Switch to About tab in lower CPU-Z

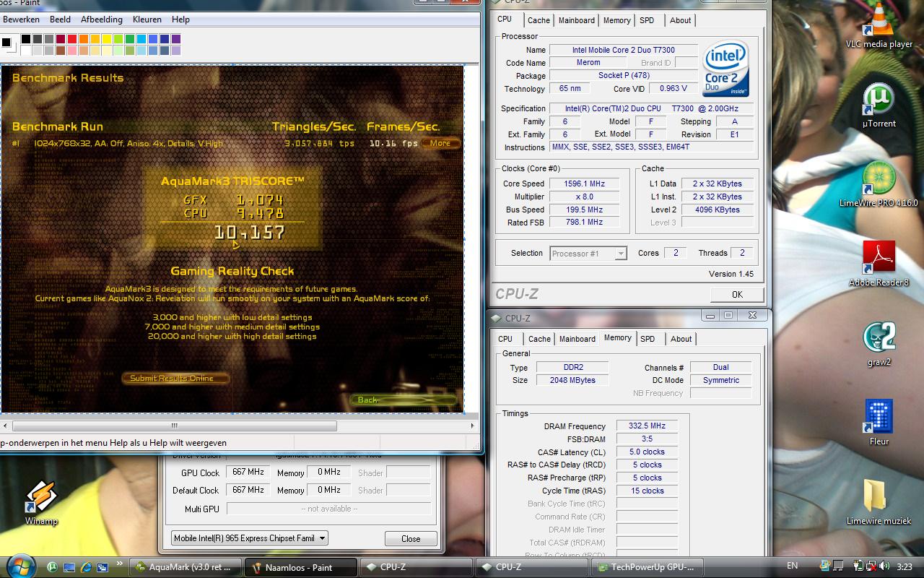681,339
